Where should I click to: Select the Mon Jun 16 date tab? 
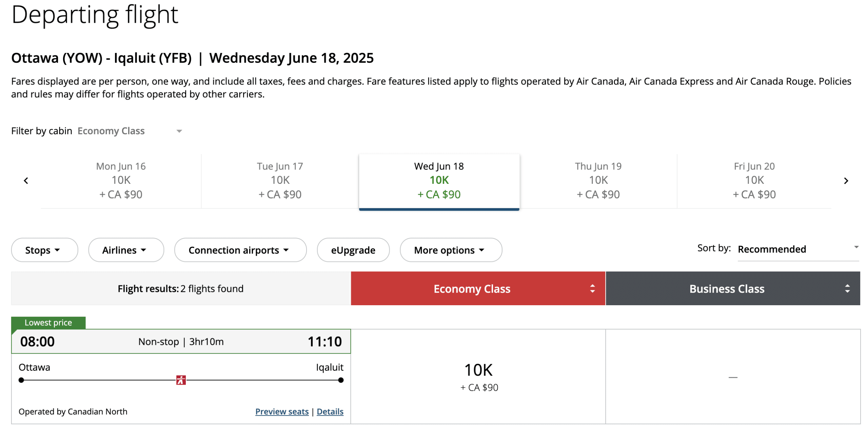coord(121,180)
